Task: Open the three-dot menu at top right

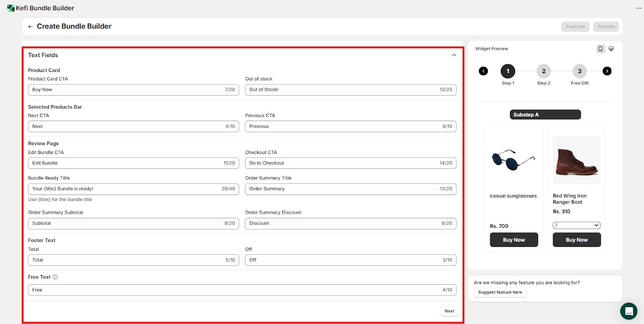Action: [638, 8]
